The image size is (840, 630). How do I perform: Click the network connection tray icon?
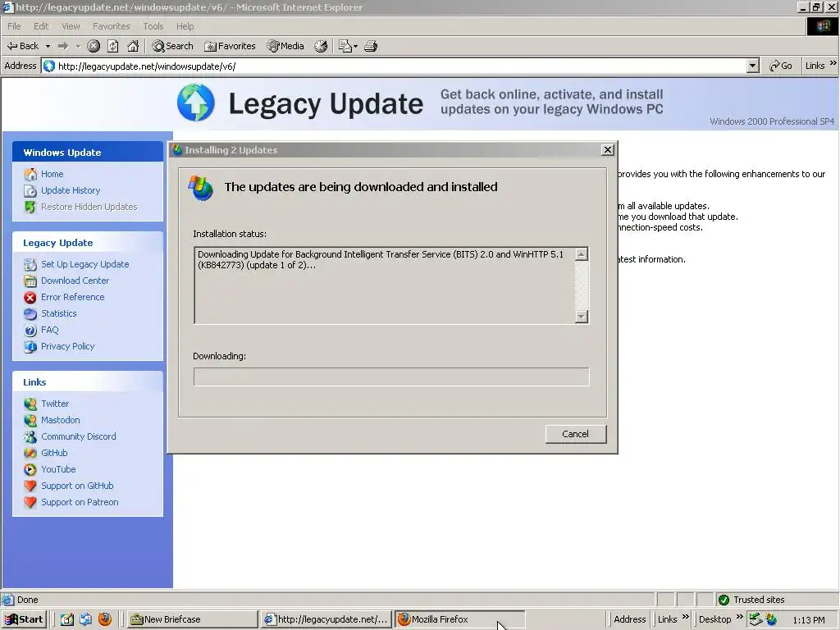[756, 620]
